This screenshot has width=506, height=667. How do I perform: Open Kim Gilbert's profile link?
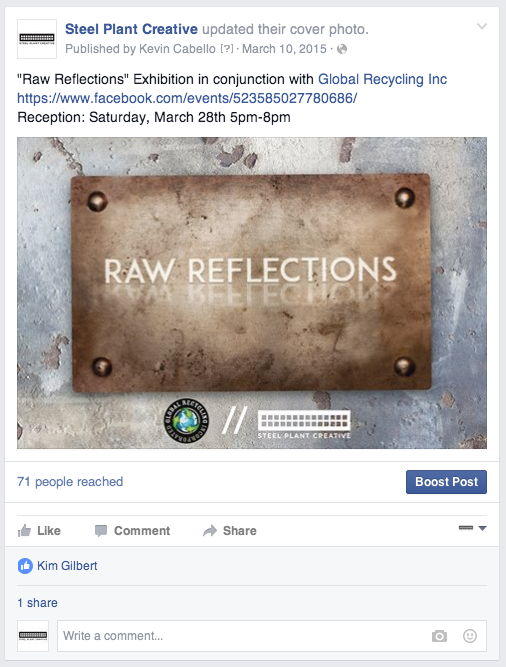pos(67,566)
